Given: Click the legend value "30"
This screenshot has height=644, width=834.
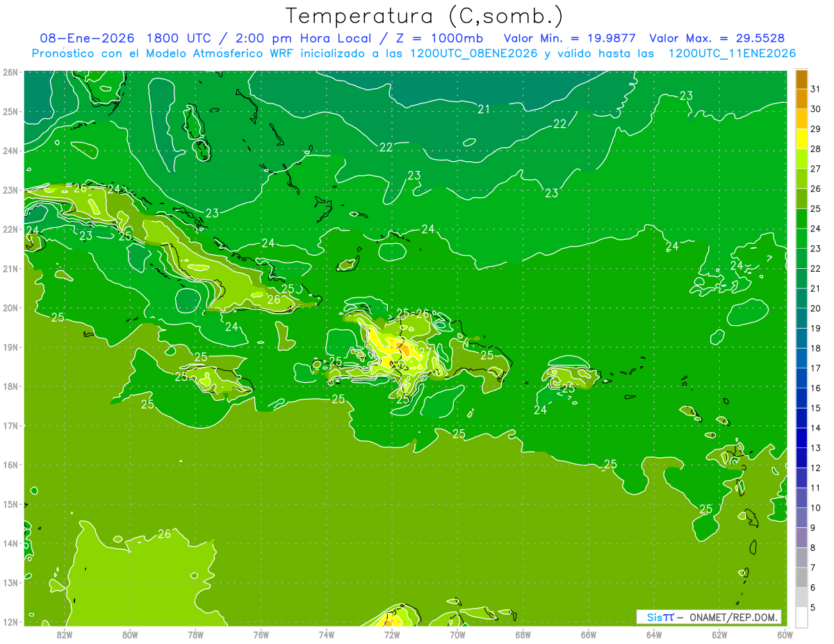Looking at the screenshot, I should pyautogui.click(x=816, y=109).
